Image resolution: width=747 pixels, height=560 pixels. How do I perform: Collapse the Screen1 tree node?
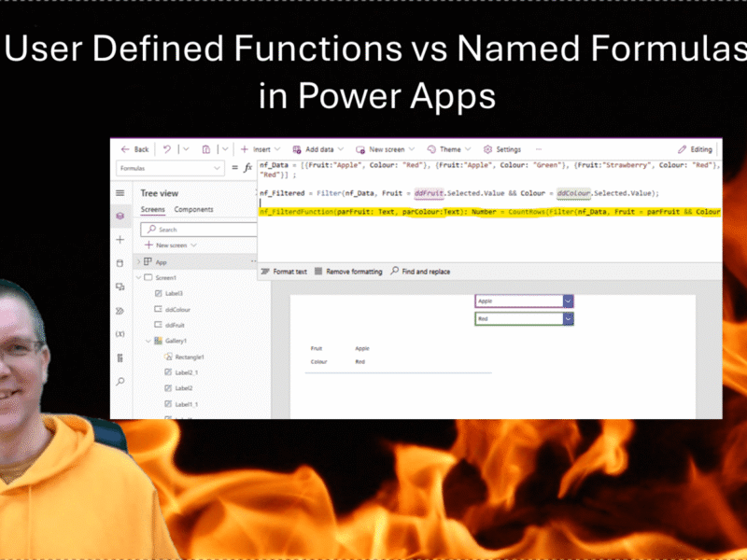coord(138,277)
